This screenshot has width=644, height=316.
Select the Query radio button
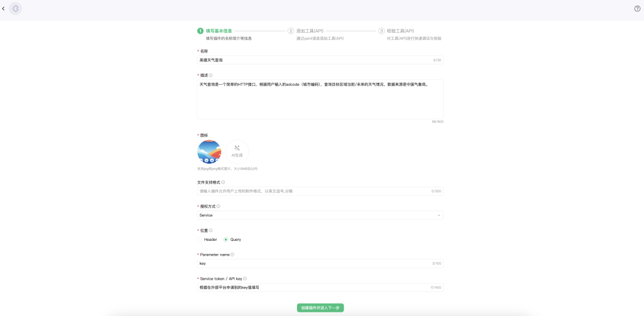point(226,240)
